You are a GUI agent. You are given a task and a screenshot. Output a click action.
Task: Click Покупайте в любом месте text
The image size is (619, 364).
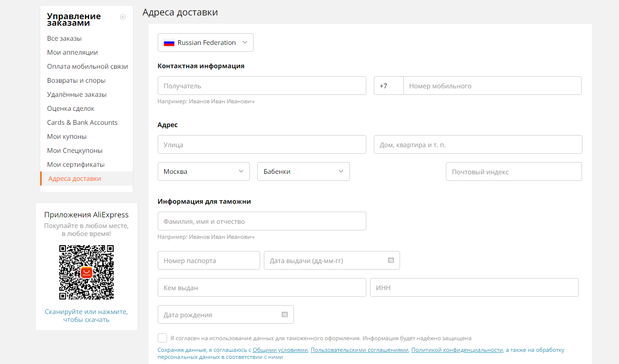(87, 229)
